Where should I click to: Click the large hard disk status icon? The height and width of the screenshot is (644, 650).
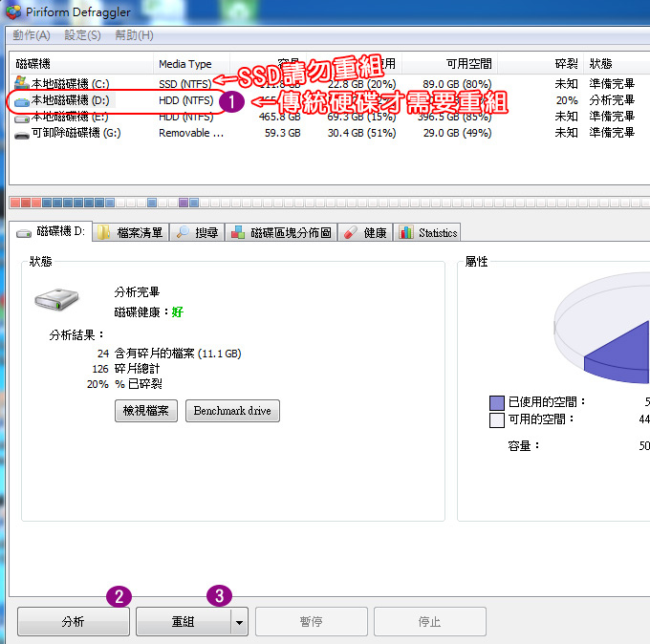56,299
